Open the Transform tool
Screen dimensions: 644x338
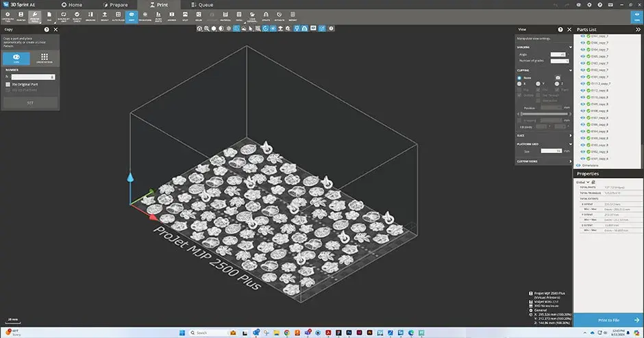pos(145,16)
